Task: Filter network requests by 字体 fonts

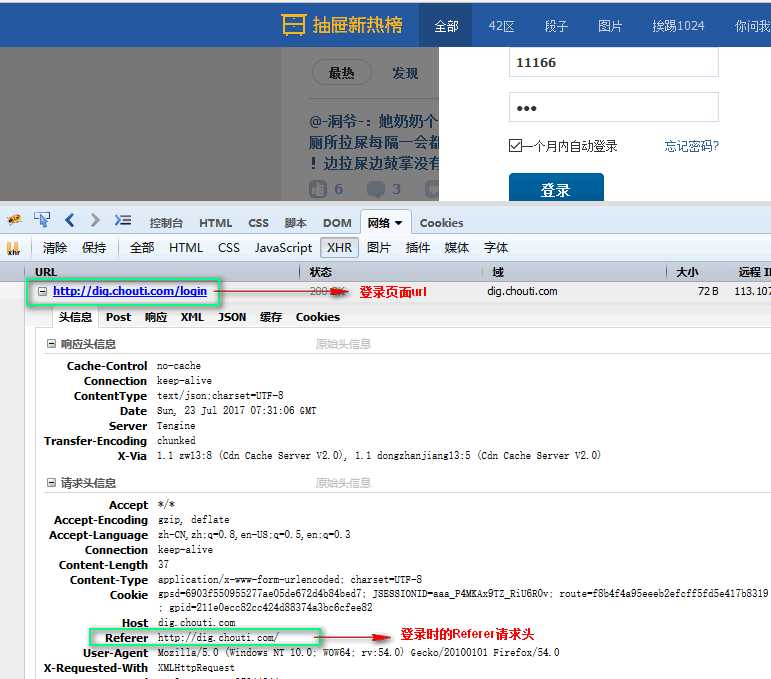Action: click(x=496, y=248)
